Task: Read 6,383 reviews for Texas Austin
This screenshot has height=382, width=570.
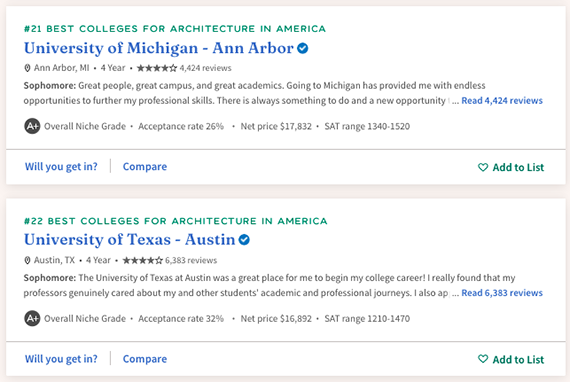Action: click(502, 293)
